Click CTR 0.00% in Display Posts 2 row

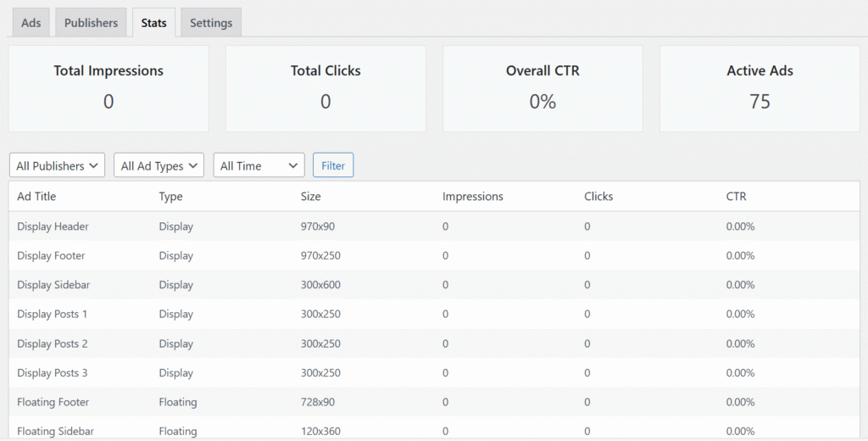(740, 343)
